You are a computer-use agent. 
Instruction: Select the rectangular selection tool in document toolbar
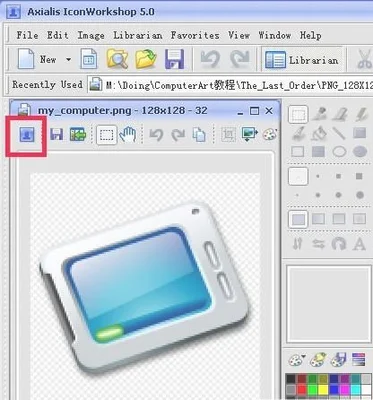click(x=107, y=135)
